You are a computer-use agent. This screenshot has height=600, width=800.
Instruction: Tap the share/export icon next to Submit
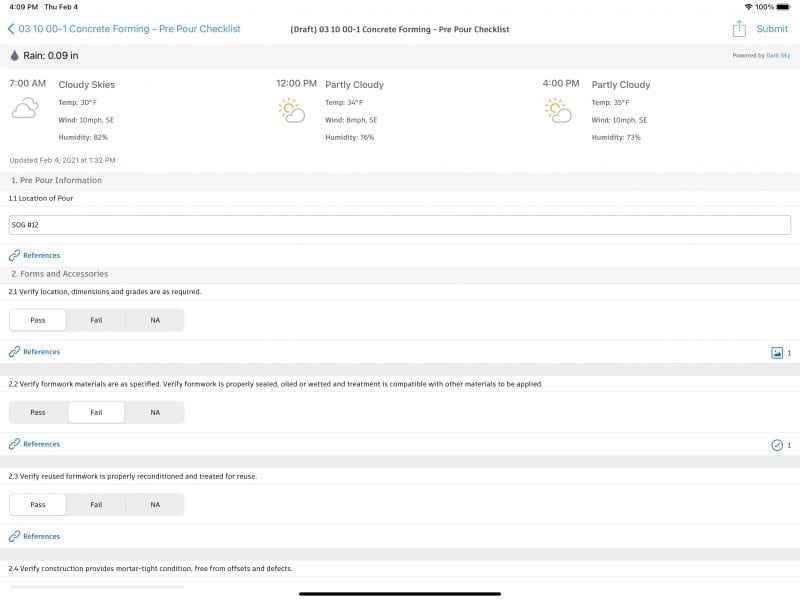(739, 29)
